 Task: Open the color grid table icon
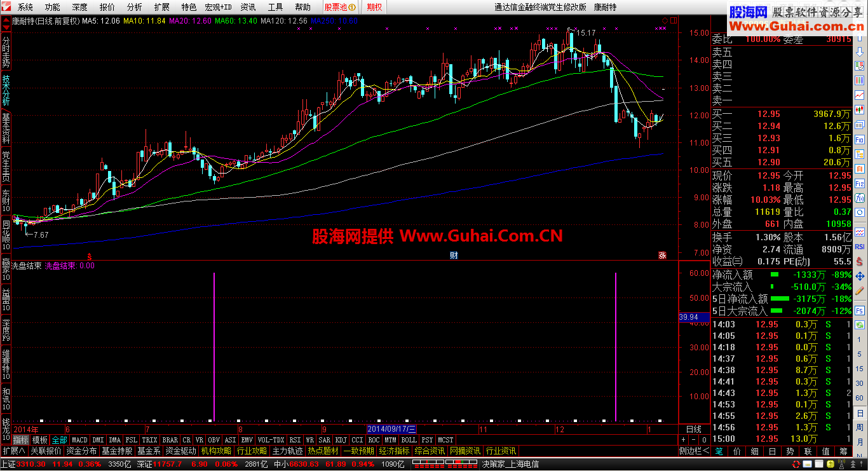point(860,80)
